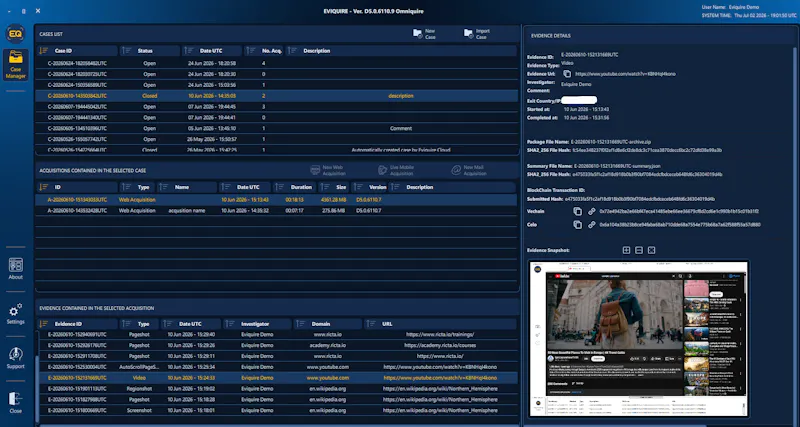Click the evidence snapshot thumbnail
The height and width of the screenshot is (427, 800).
(639, 339)
